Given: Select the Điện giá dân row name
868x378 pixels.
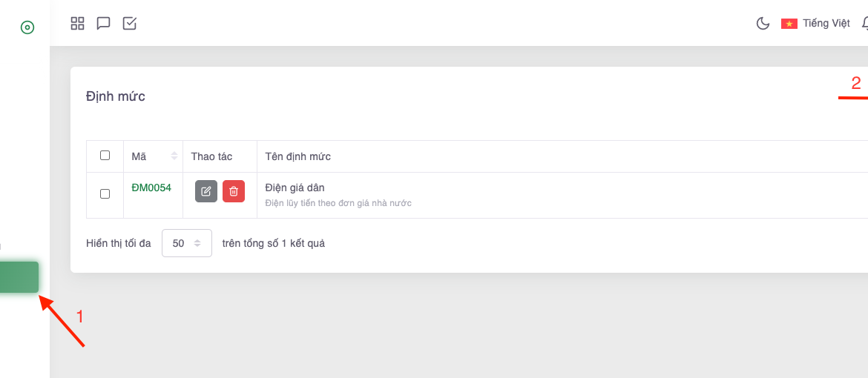Looking at the screenshot, I should (295, 188).
